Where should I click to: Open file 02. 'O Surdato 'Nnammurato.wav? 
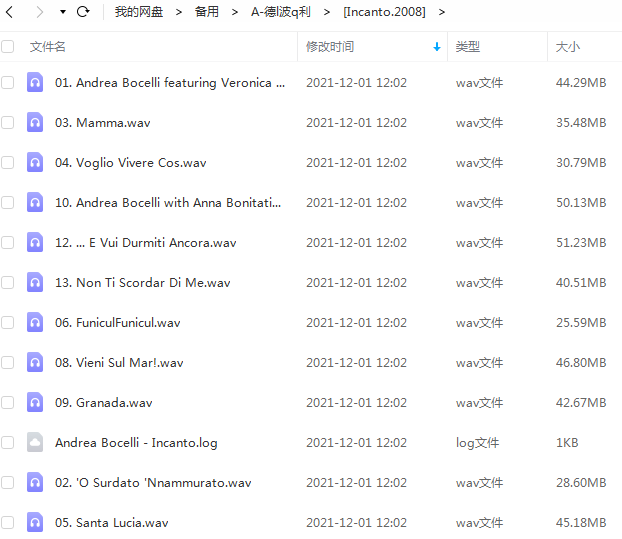pyautogui.click(x=153, y=483)
